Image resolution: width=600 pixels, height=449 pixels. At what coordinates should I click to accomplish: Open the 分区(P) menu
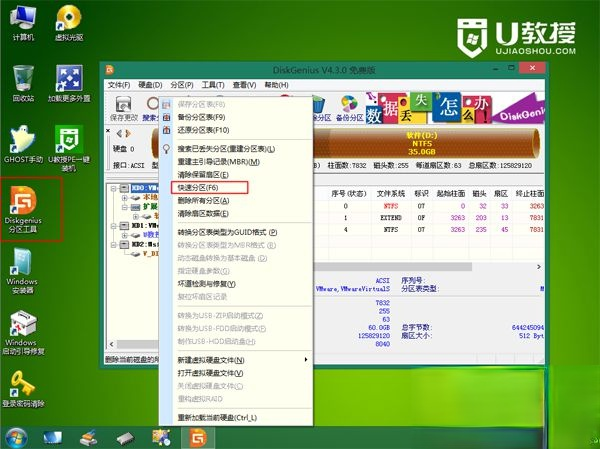click(x=182, y=85)
